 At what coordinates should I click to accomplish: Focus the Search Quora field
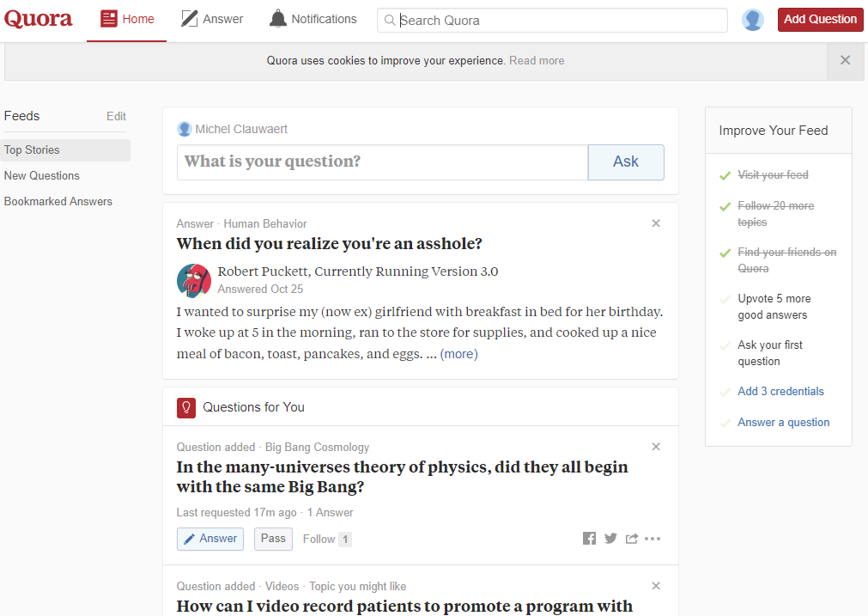[x=558, y=20]
